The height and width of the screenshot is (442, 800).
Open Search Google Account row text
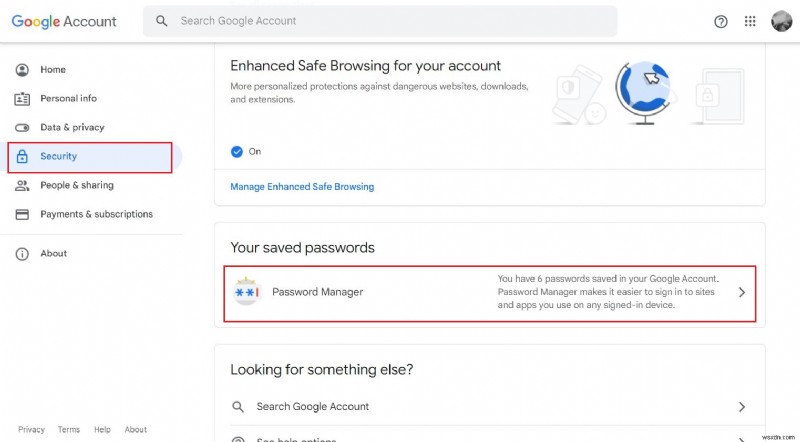coord(313,407)
